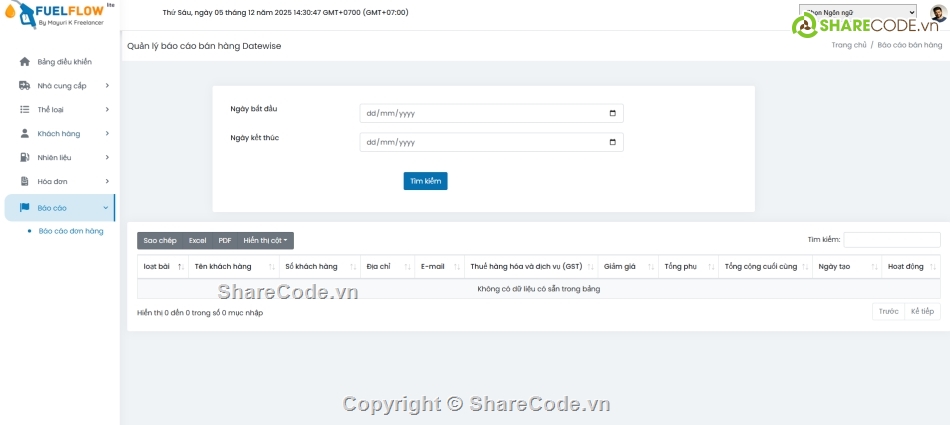
Task: Click the flag icon for Báo cáo
Action: pyautogui.click(x=25, y=208)
